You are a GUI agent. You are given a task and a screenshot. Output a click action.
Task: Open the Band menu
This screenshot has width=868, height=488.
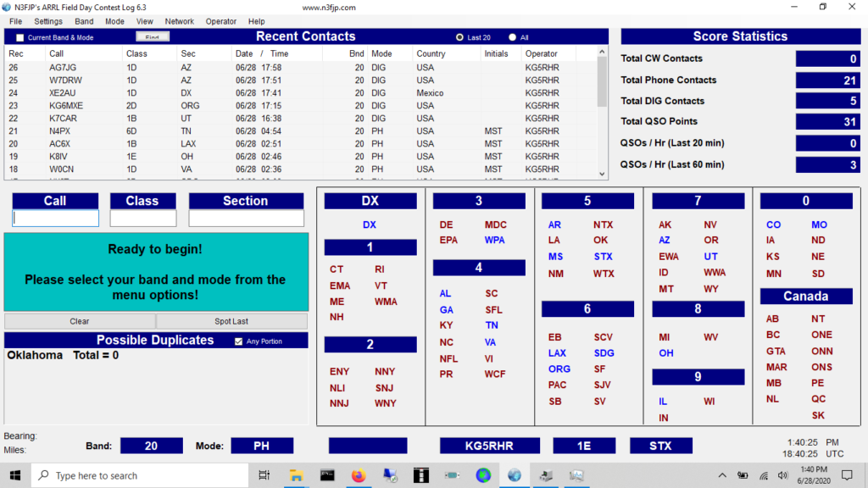[x=84, y=21]
